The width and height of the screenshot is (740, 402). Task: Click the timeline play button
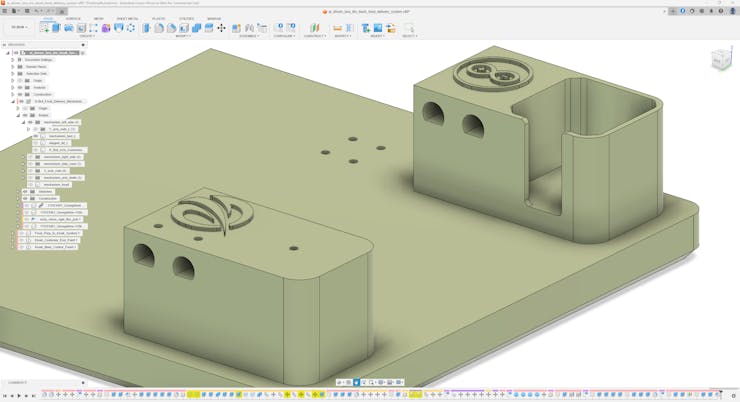tap(18, 396)
